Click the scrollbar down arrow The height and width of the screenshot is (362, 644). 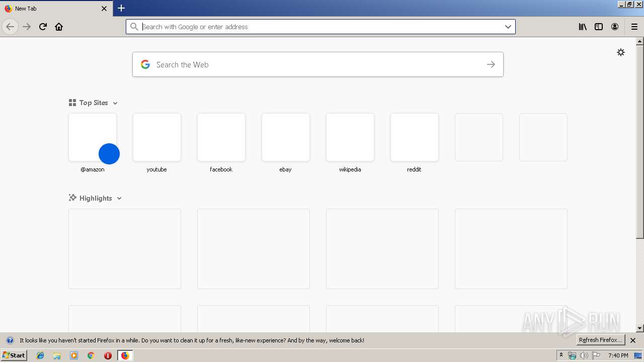640,328
